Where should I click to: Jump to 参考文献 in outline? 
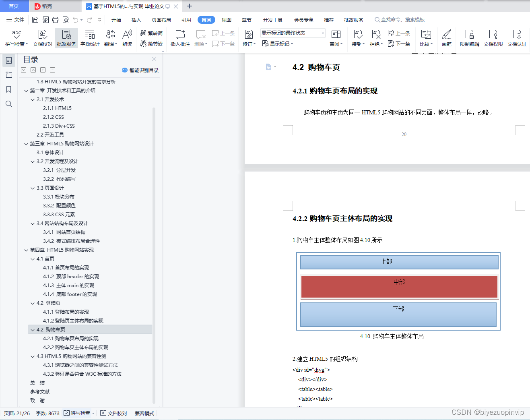click(40, 392)
